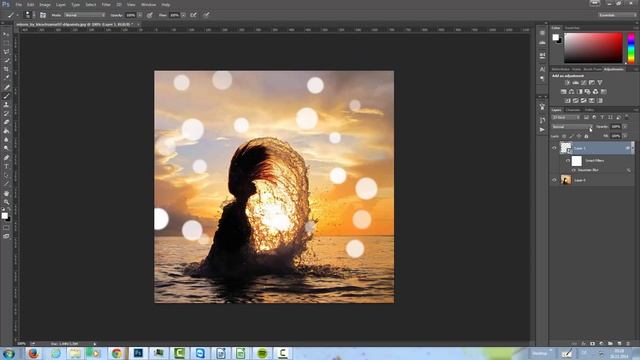The width and height of the screenshot is (640, 360).
Task: Pick a red from the color field
Action: pyautogui.click(x=593, y=48)
